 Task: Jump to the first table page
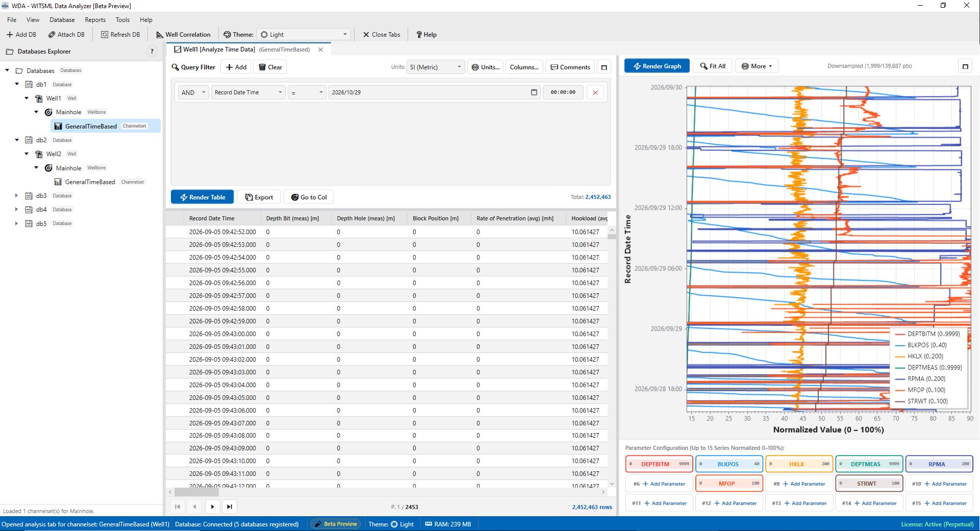[178, 507]
